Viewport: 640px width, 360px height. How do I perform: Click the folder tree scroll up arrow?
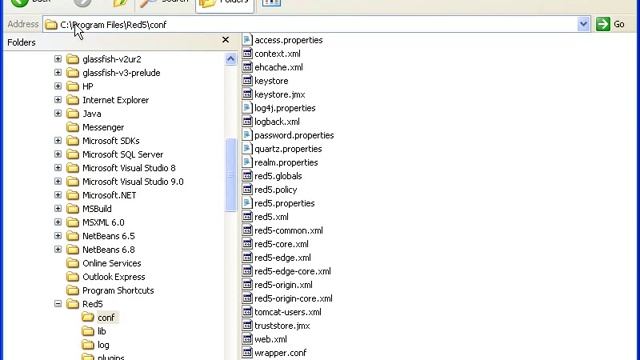tap(231, 59)
